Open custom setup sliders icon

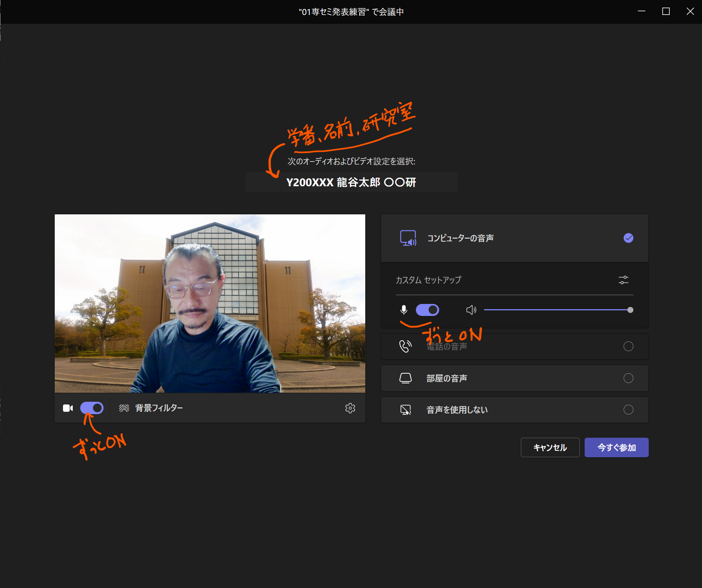tap(624, 280)
